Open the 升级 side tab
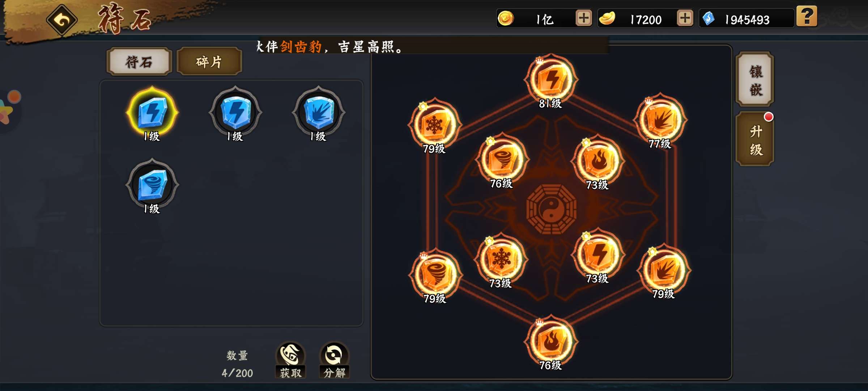868x391 pixels. pyautogui.click(x=755, y=139)
